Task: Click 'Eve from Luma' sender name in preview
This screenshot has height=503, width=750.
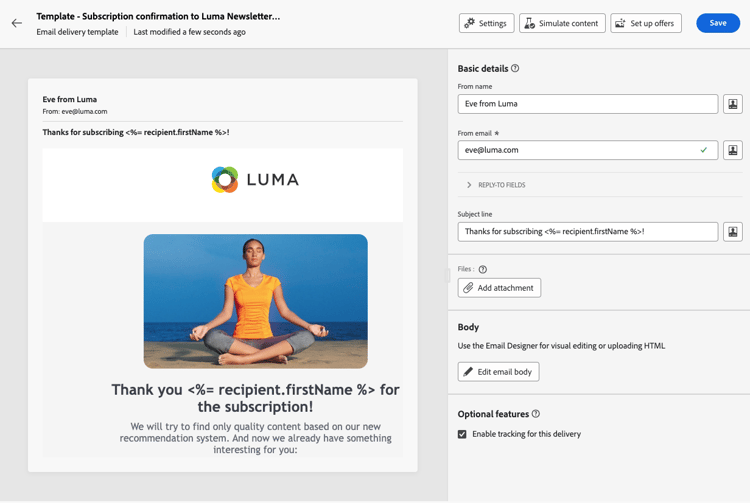Action: tap(69, 99)
